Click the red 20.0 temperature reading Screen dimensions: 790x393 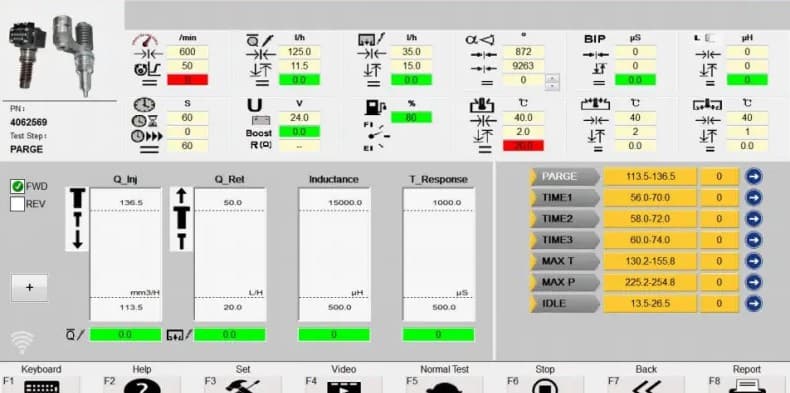pos(523,146)
